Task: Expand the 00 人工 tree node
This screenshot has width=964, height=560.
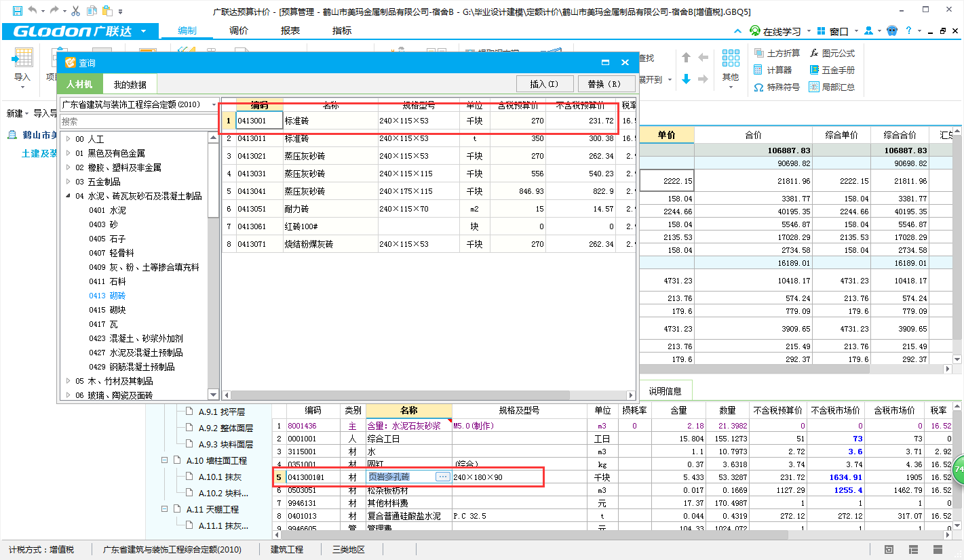Action: (68, 139)
